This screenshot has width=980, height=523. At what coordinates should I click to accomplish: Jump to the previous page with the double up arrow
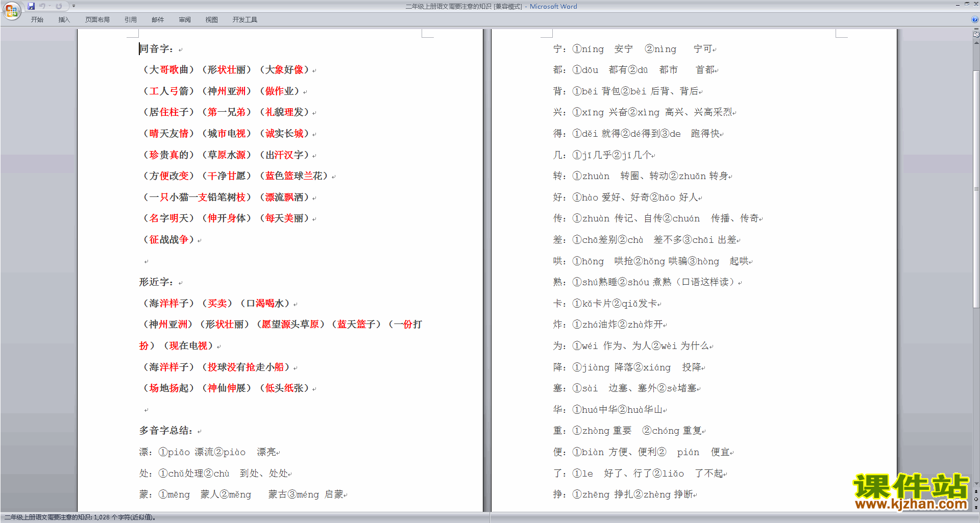(x=976, y=491)
